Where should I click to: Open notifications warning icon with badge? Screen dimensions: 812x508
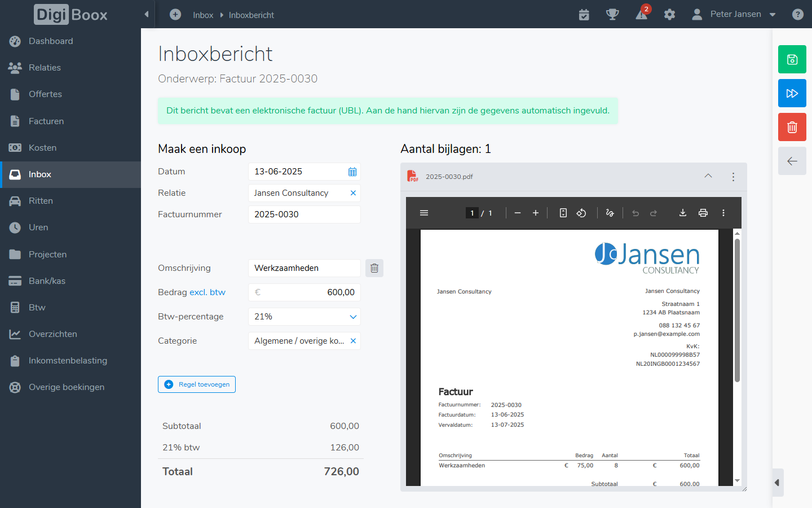tap(642, 13)
